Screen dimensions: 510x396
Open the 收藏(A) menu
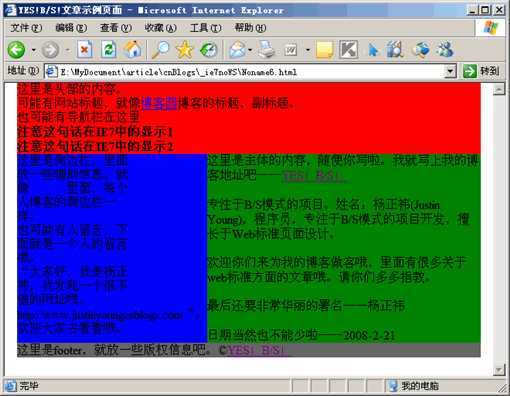[x=160, y=28]
